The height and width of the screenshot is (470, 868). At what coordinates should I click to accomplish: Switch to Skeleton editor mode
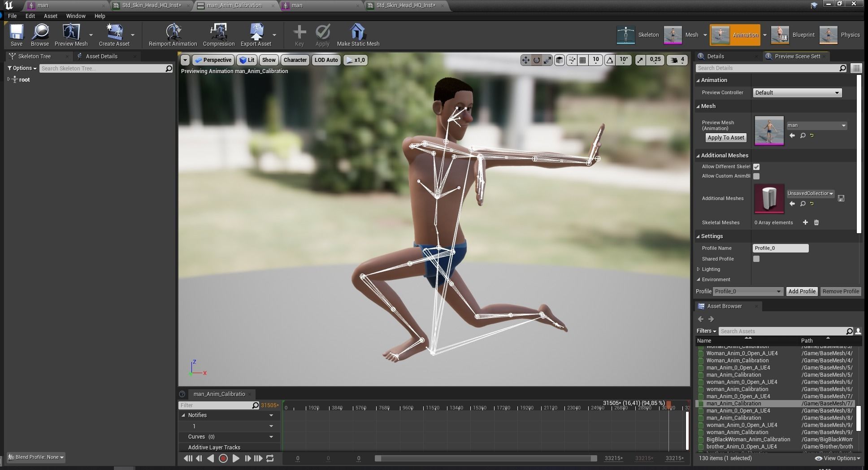(x=637, y=35)
